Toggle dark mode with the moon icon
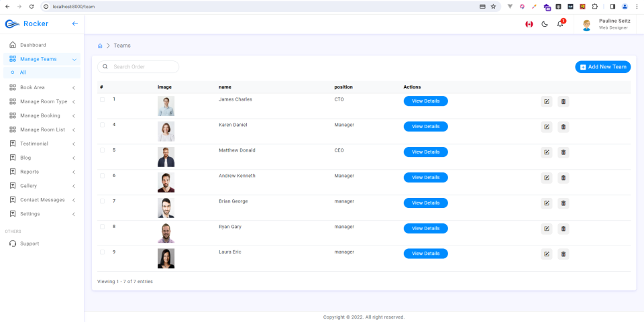Screen dimensions: 644x322 tap(545, 24)
